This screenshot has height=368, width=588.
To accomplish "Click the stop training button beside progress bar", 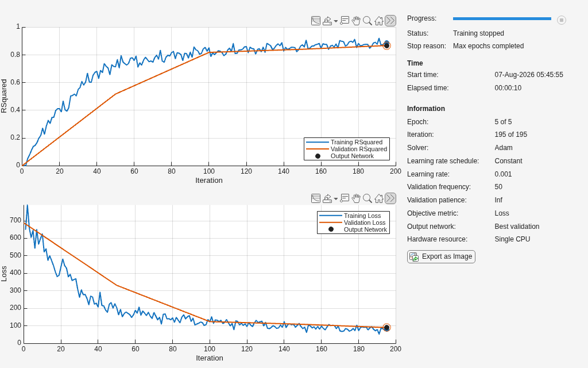I will (562, 20).
